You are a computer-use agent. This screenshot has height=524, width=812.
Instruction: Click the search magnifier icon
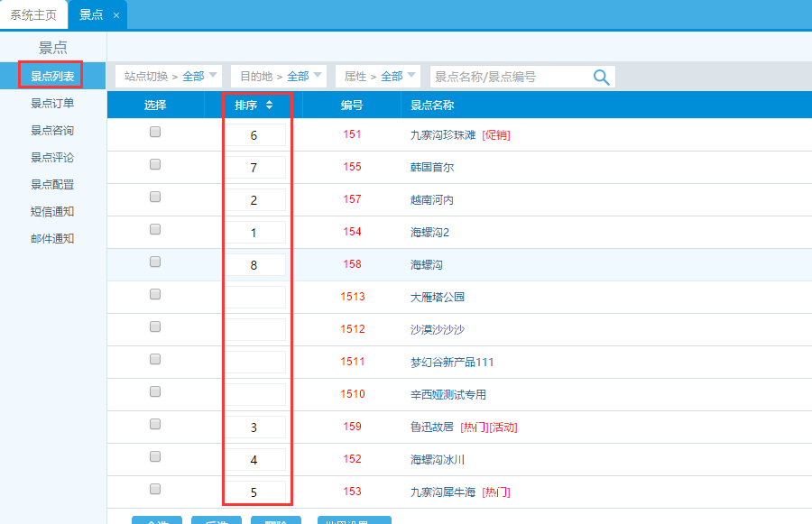[x=602, y=77]
